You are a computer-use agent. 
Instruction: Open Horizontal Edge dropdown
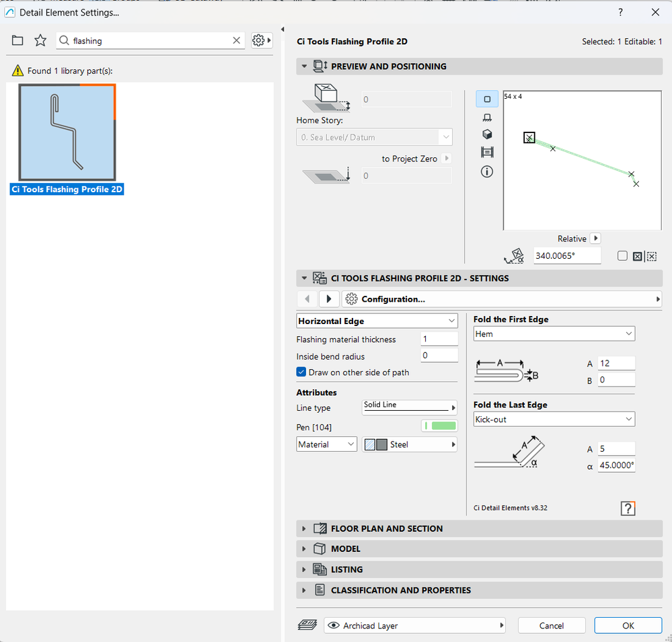377,321
